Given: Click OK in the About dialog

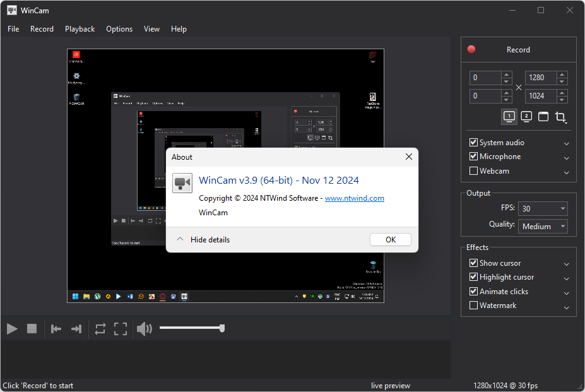Looking at the screenshot, I should point(391,240).
